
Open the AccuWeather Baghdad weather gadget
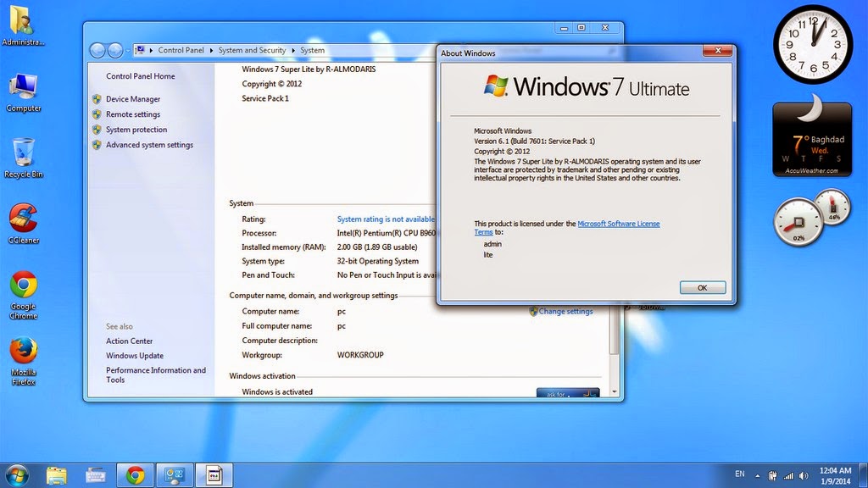(x=812, y=136)
